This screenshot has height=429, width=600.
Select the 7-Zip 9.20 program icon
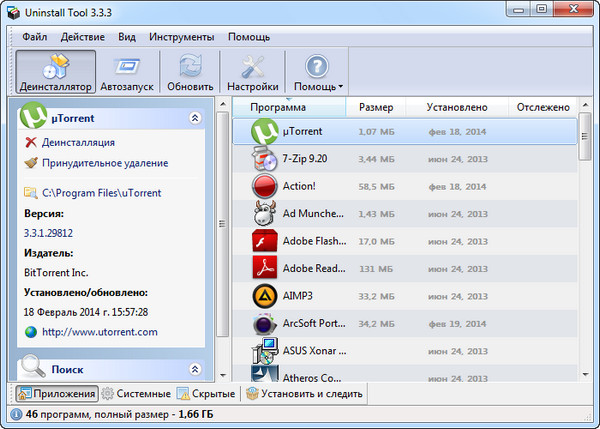[265, 158]
